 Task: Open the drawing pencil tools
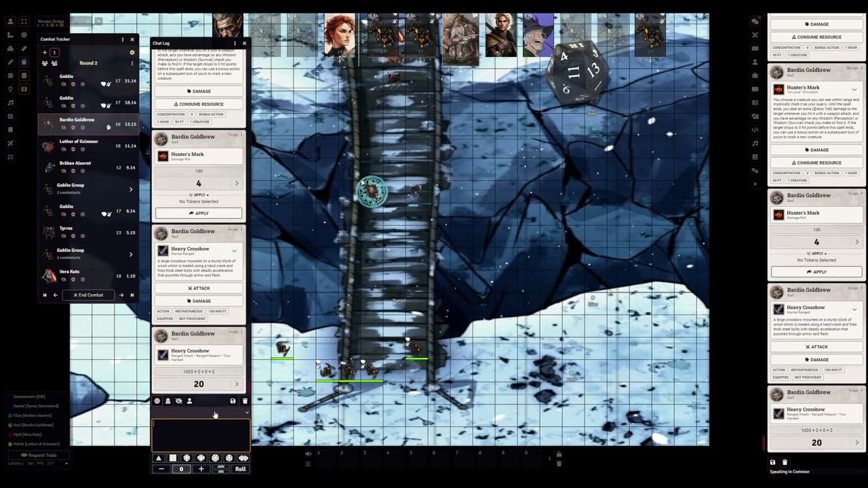tap(10, 62)
